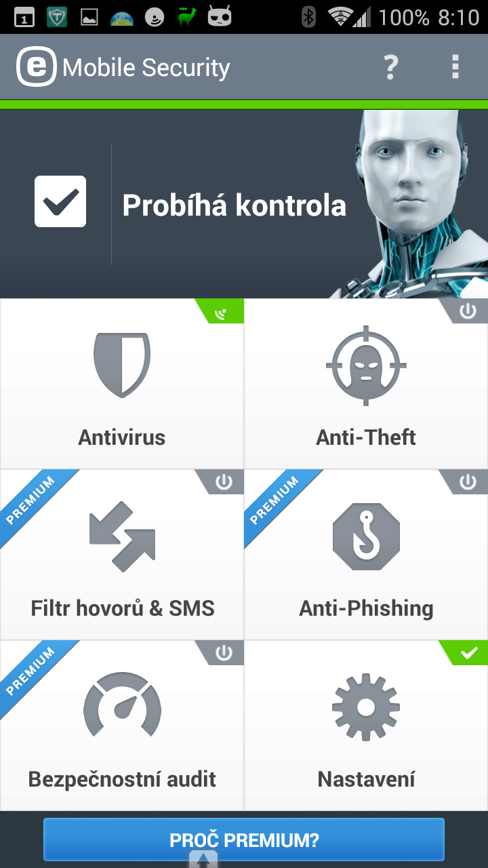Open the Anti-Phishing hook icon

tap(366, 536)
